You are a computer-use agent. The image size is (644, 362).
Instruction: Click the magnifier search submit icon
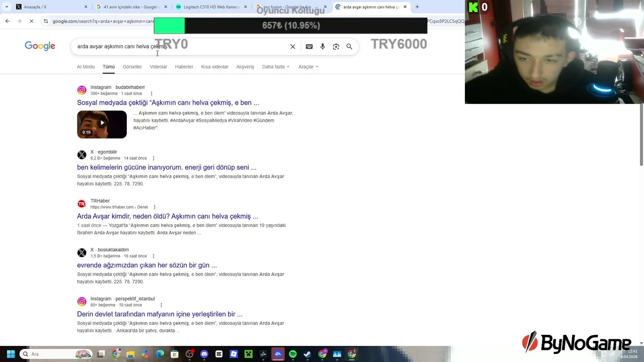[x=349, y=46]
